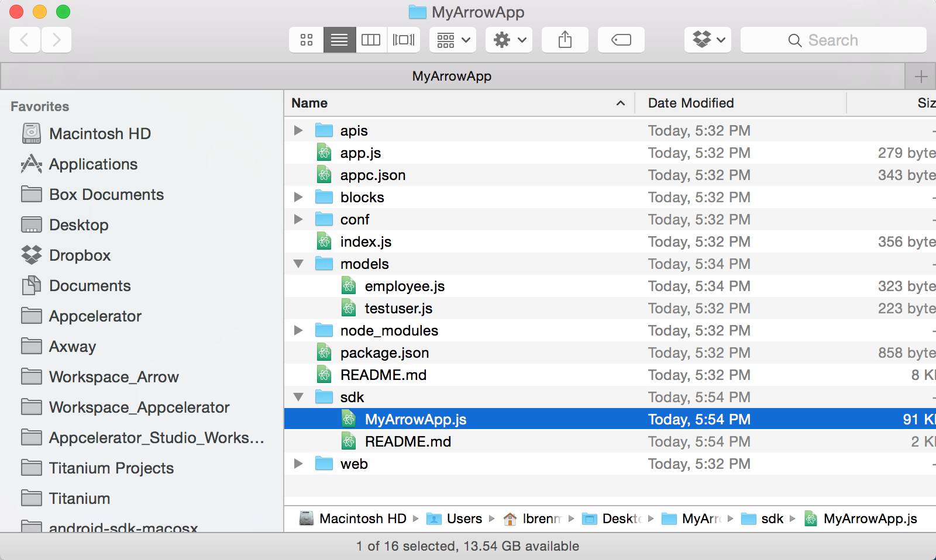
Task: Expand the node_modules folder
Action: 298,330
